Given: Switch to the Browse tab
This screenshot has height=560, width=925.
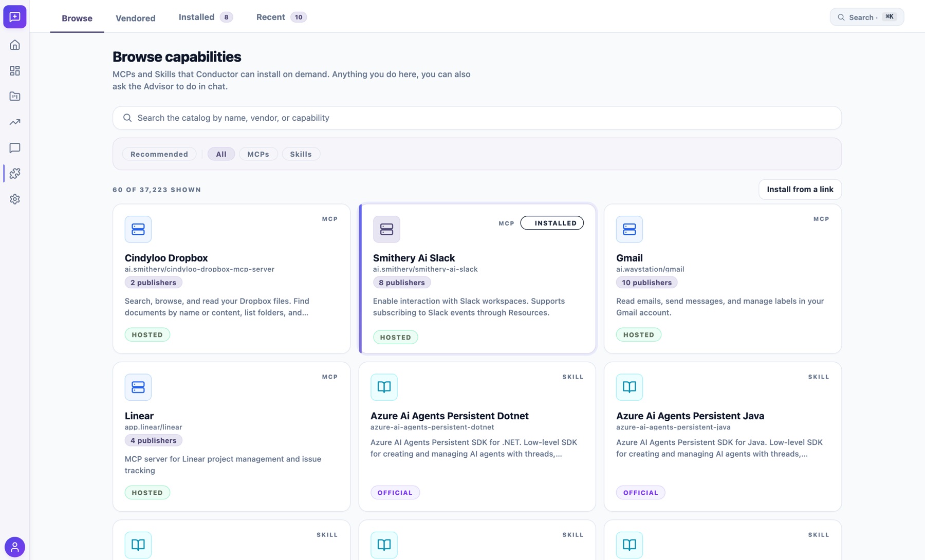Looking at the screenshot, I should click(77, 18).
